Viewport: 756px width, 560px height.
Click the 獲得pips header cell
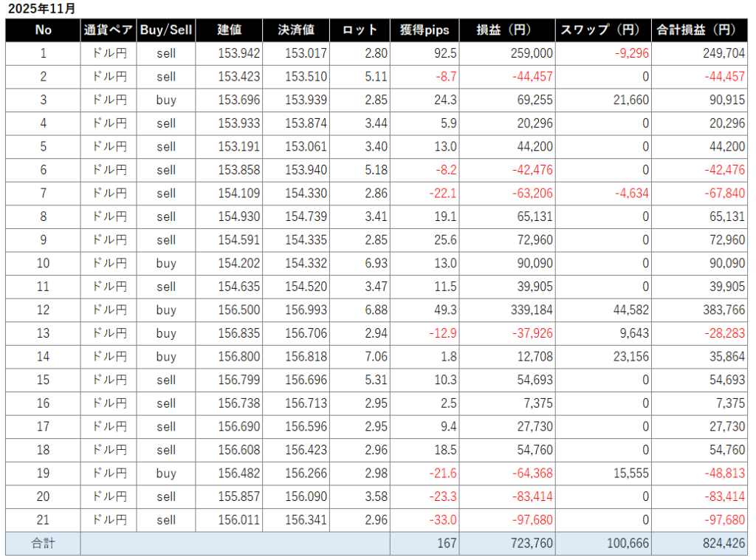click(x=424, y=30)
